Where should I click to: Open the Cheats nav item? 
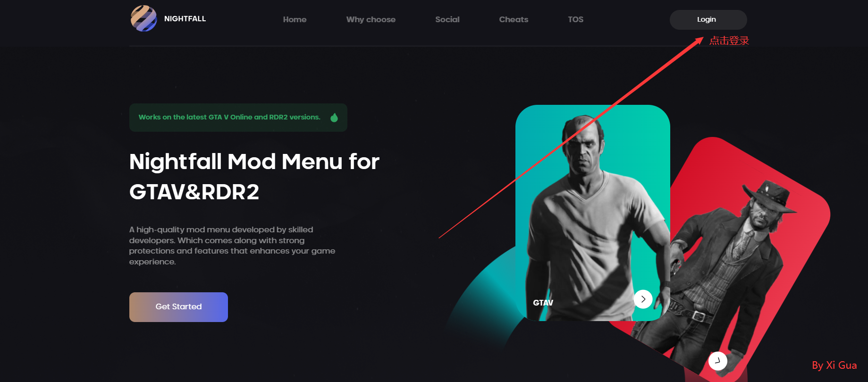(514, 19)
